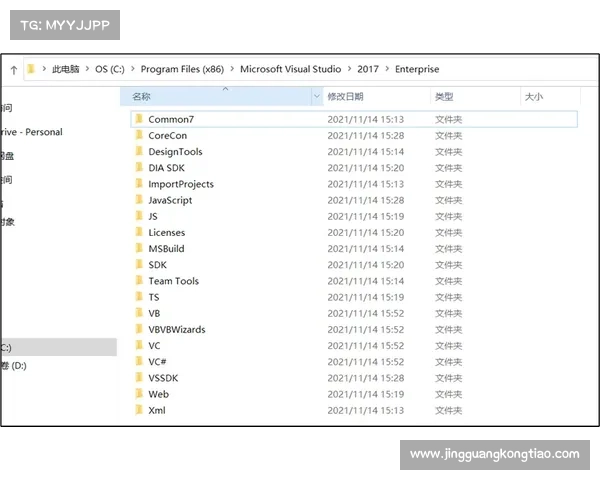Select the JavaScript folder name
Viewport: 600px width, 480px height.
coord(170,200)
